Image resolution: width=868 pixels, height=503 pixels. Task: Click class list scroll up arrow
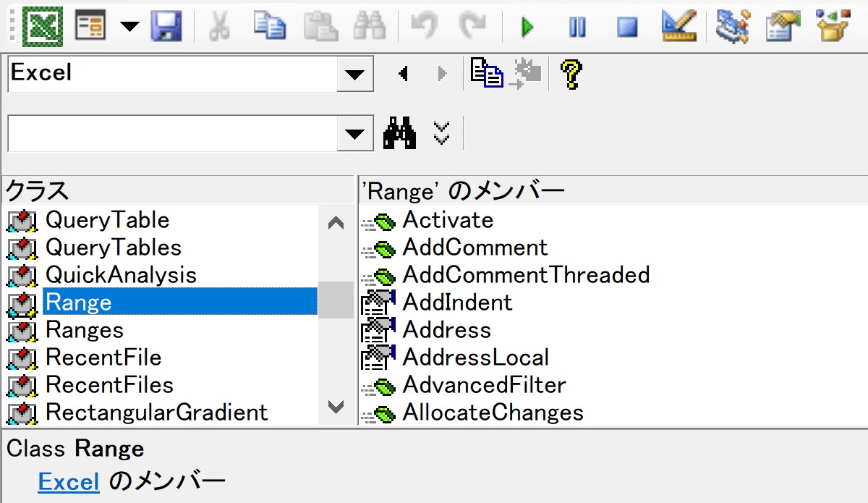336,223
